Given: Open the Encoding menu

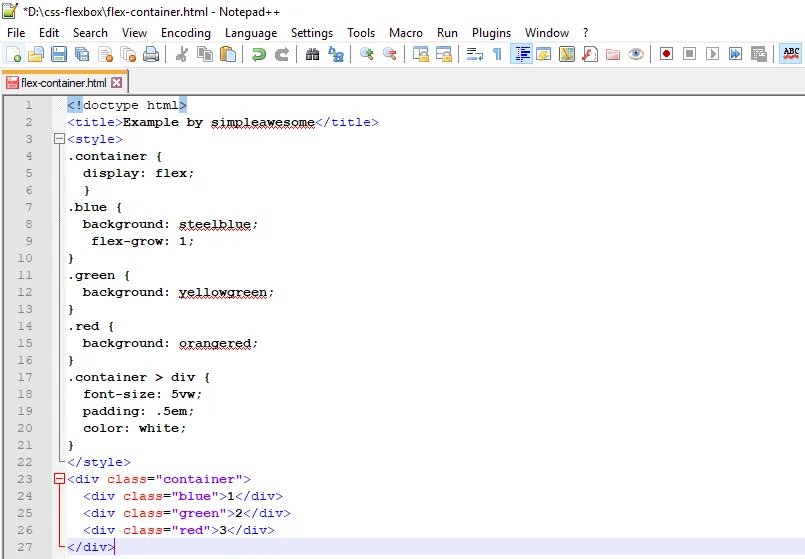Looking at the screenshot, I should [186, 33].
